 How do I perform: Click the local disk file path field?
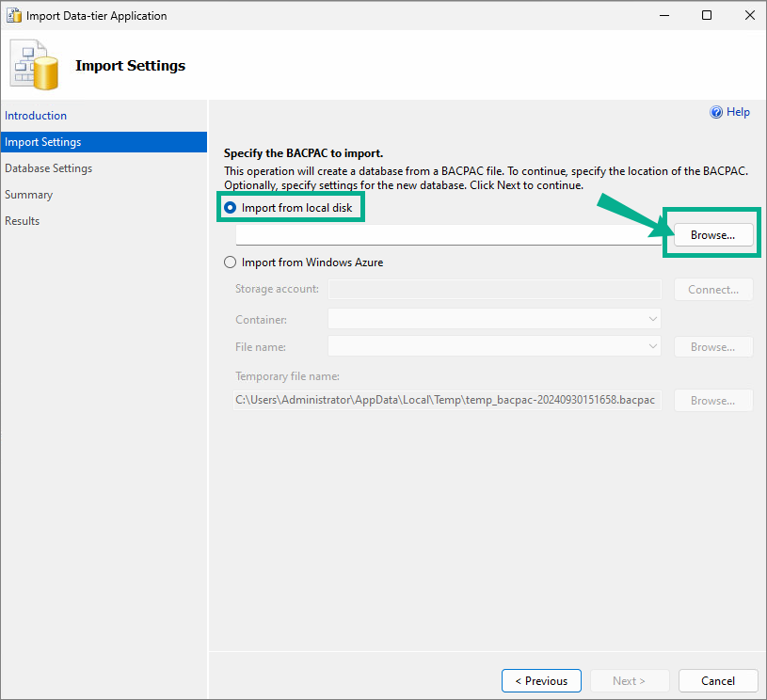(x=449, y=235)
